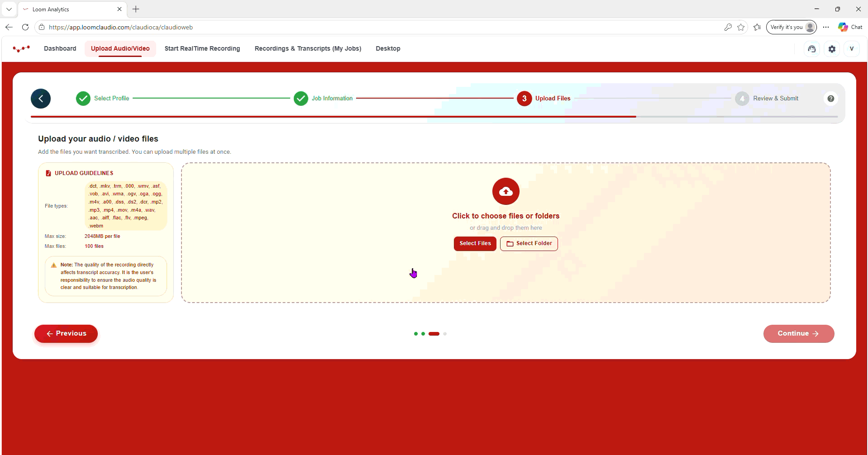Click the red wizard progress bar
868x455 pixels.
coord(333,117)
